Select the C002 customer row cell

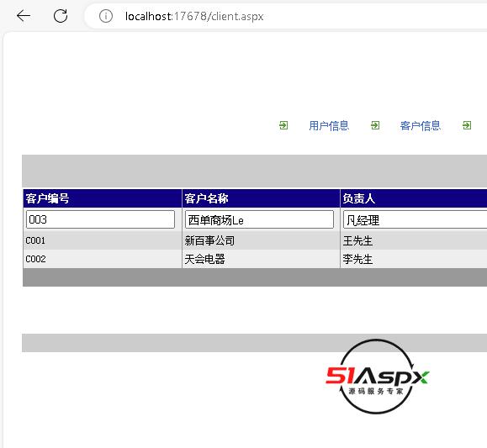[103, 259]
